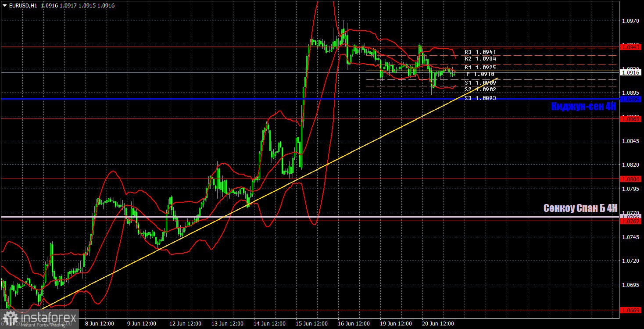The width and height of the screenshot is (644, 329).
Task: Click the 1.0970 price scale value
Action: click(631, 21)
